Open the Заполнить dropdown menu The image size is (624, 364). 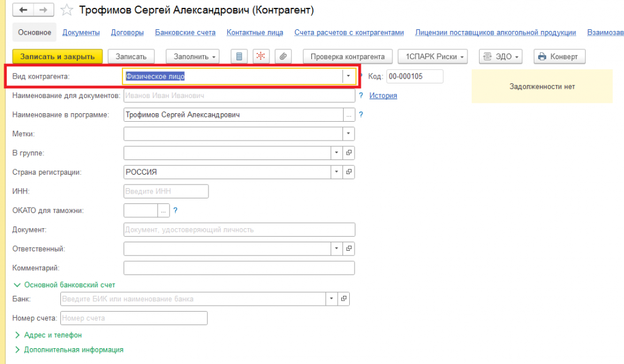pos(193,57)
